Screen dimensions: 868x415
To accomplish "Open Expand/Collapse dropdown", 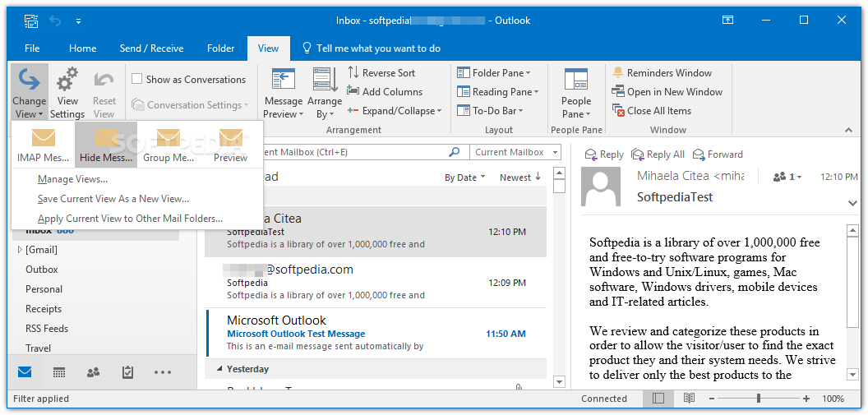I will 395,111.
